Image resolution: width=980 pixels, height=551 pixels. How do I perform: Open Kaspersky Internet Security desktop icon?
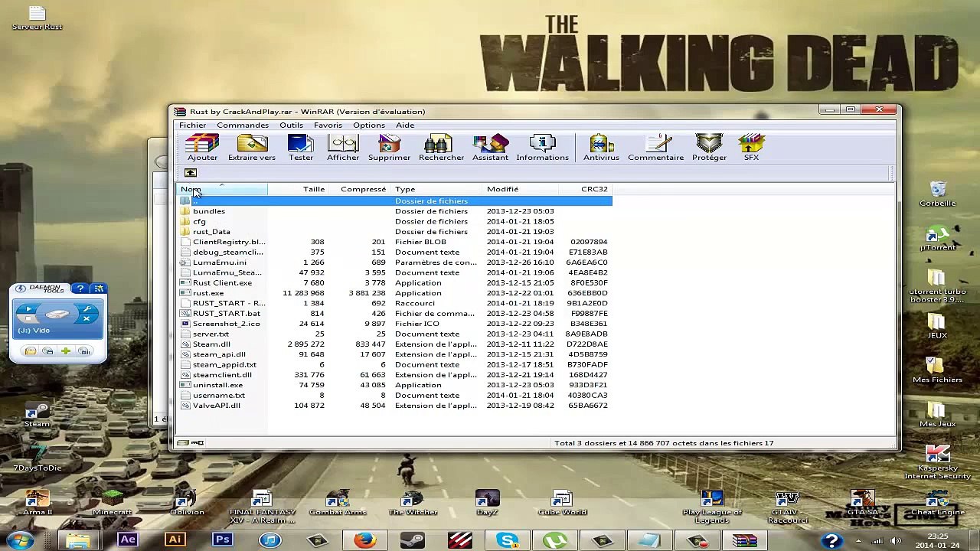click(x=938, y=462)
